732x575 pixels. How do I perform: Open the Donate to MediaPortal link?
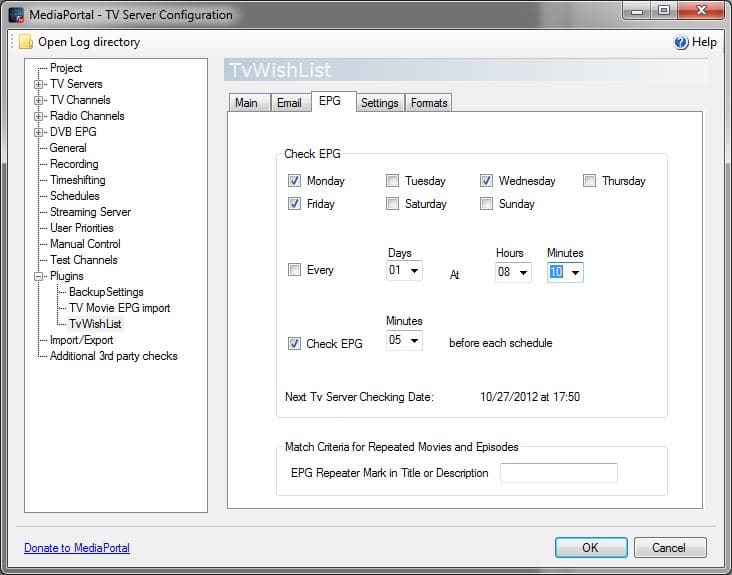point(77,548)
